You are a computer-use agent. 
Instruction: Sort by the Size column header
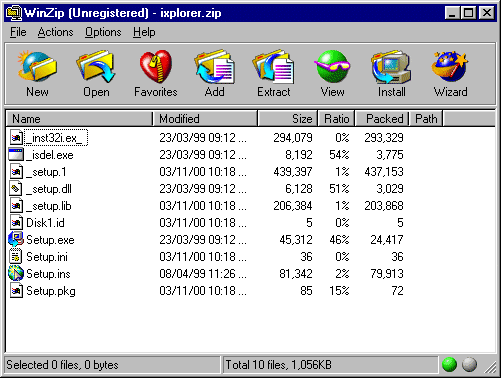288,119
